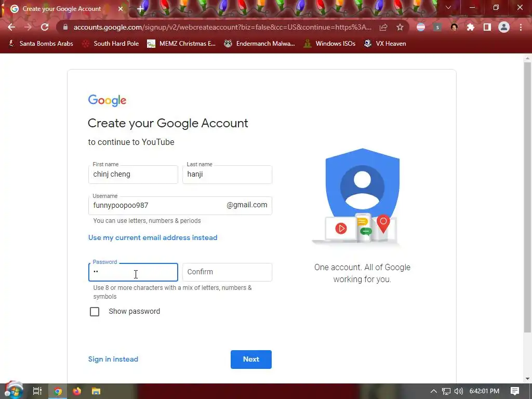Image resolution: width=532 pixels, height=399 pixels.
Task: Click the share page icon in address bar
Action: (x=383, y=27)
